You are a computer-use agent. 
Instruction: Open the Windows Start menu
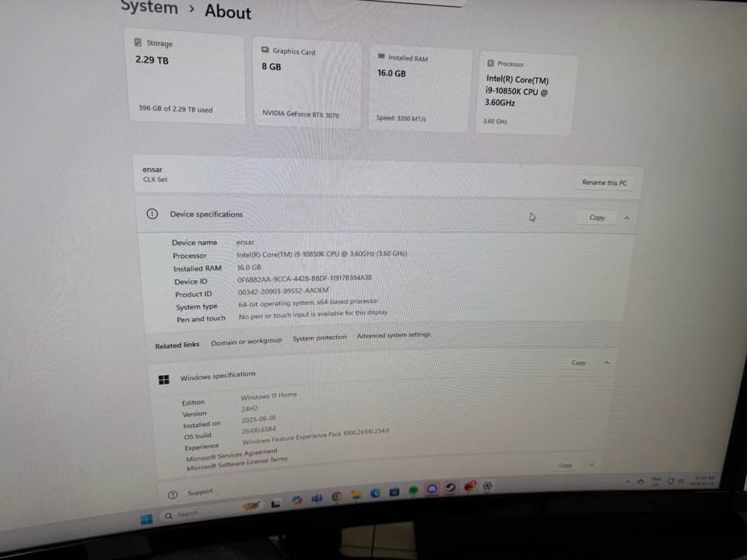(x=147, y=519)
